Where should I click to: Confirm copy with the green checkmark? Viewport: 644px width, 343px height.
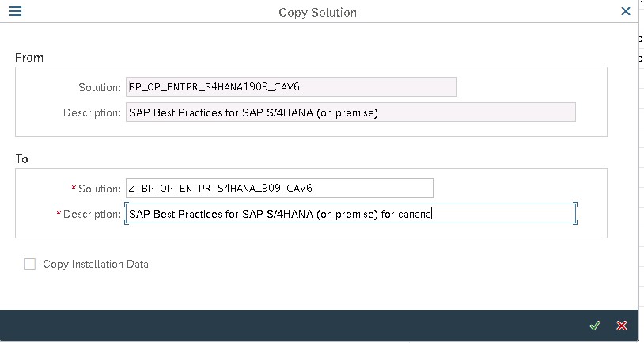click(594, 326)
